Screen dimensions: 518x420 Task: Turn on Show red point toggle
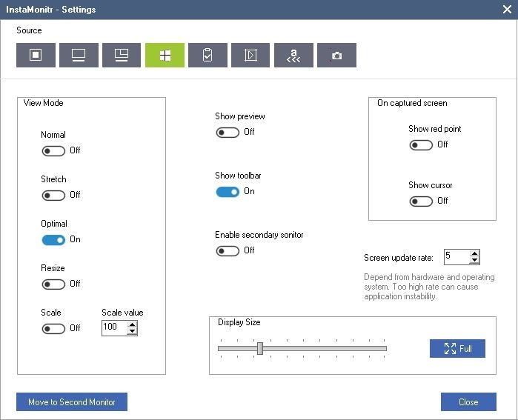point(420,145)
